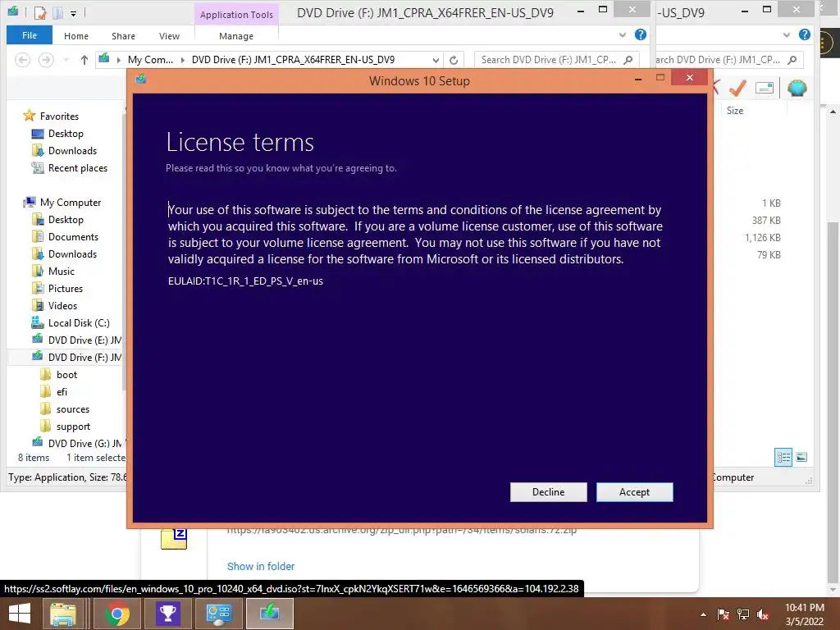Select DVD Drive (E:) in tree

pyautogui.click(x=76, y=340)
